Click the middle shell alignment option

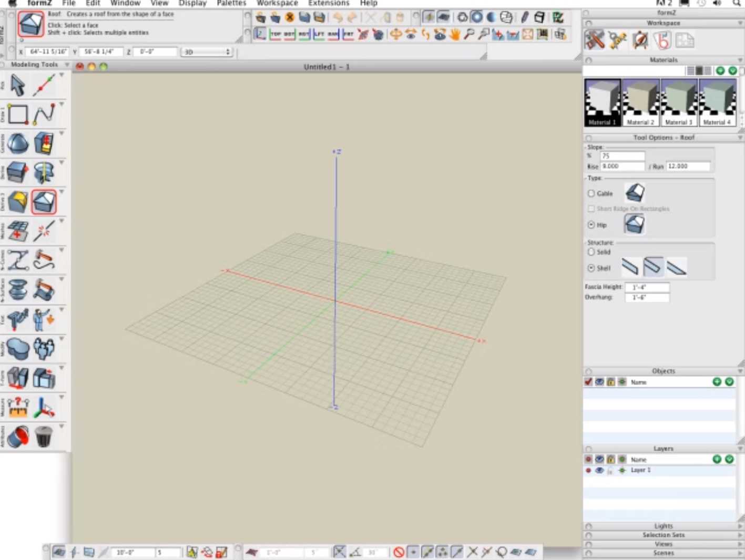pyautogui.click(x=652, y=267)
